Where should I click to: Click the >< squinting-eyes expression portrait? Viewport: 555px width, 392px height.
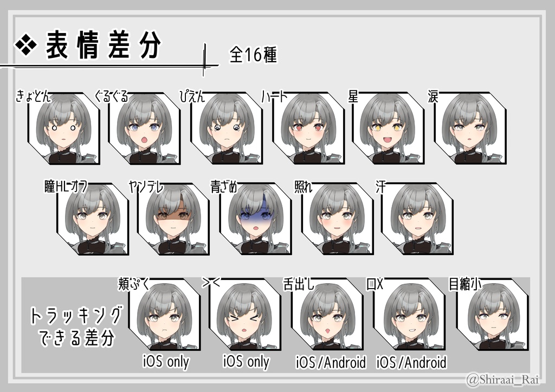[245, 315]
